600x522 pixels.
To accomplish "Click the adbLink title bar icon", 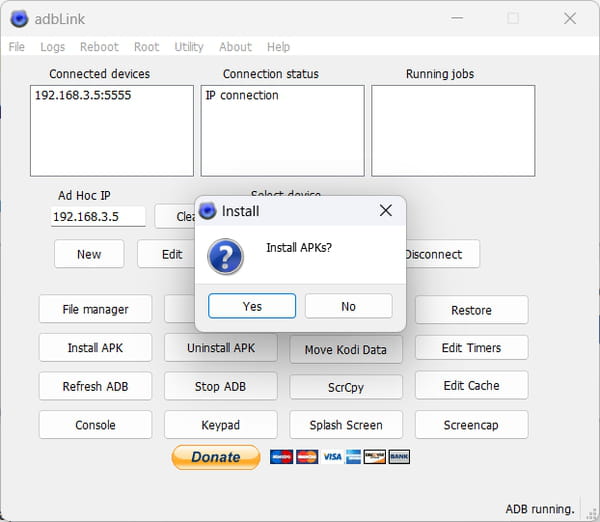I will coord(19,19).
